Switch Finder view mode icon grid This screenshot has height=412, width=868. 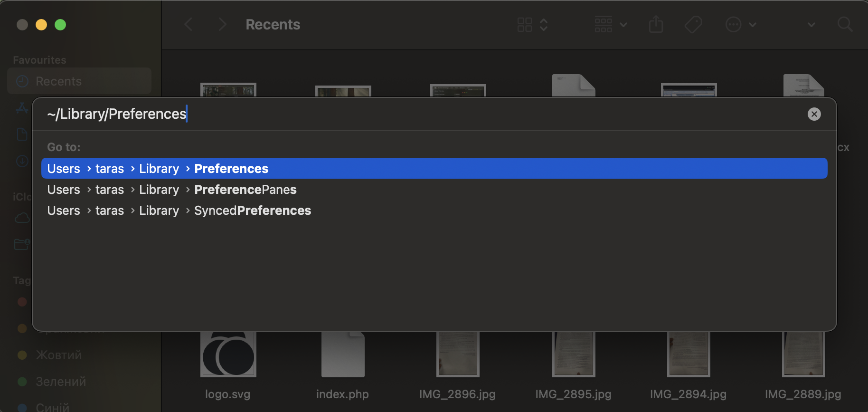(524, 24)
